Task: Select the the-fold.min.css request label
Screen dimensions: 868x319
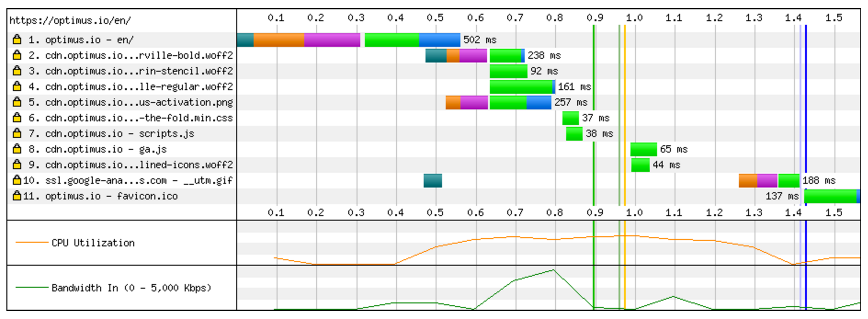Action: click(x=130, y=118)
